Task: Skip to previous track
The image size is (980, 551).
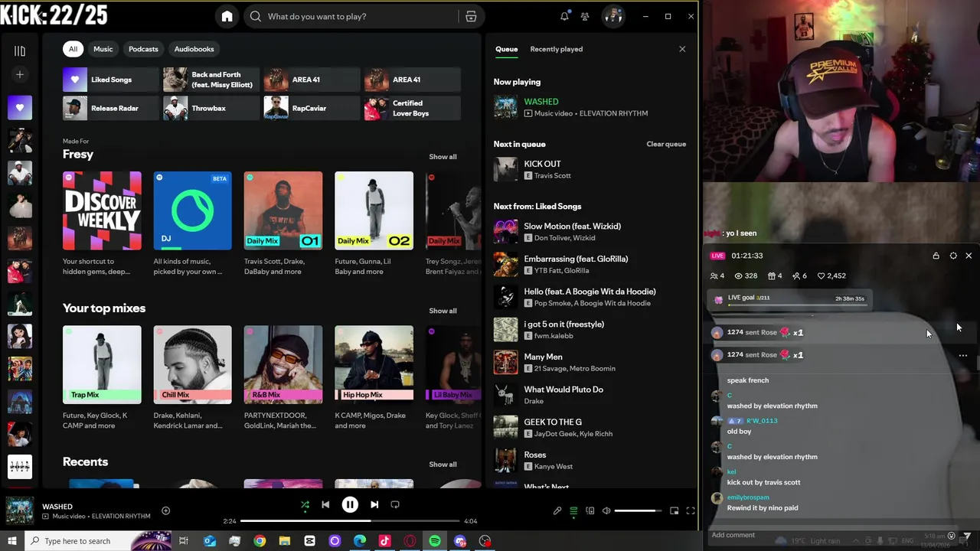Action: (325, 505)
